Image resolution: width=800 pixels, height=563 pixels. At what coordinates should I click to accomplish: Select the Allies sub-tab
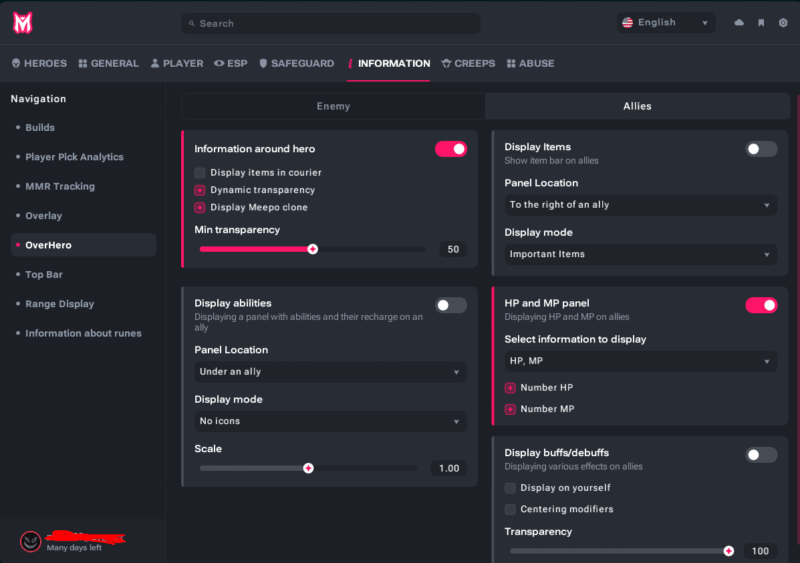[x=637, y=106]
